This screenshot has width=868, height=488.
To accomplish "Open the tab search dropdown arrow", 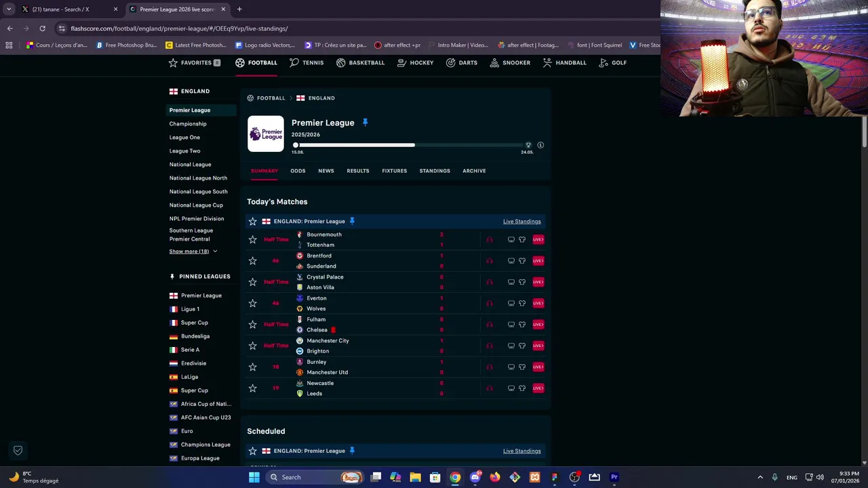I will coord(9,9).
